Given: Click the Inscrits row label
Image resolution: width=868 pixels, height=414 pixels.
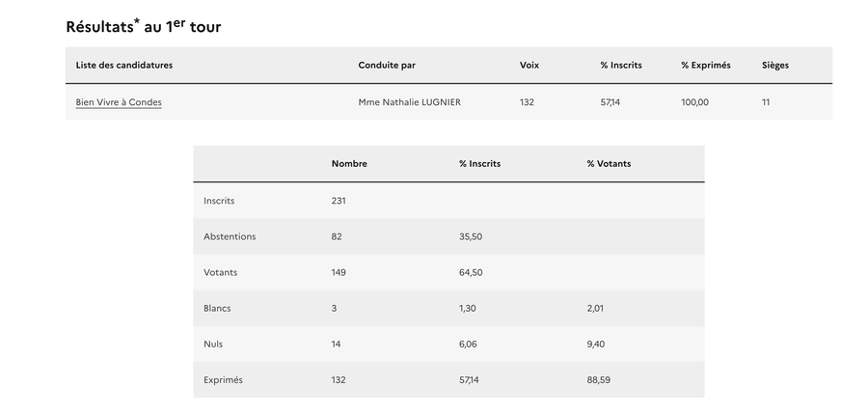Looking at the screenshot, I should [x=219, y=201].
